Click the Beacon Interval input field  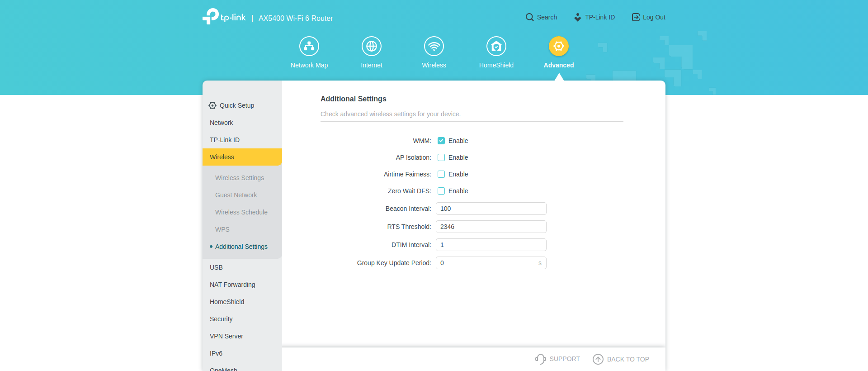[x=491, y=209]
